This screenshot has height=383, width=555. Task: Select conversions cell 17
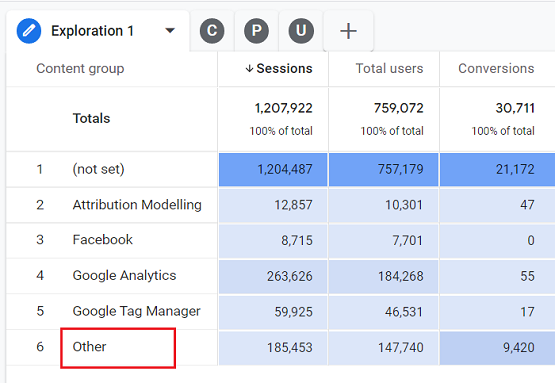[x=497, y=312]
